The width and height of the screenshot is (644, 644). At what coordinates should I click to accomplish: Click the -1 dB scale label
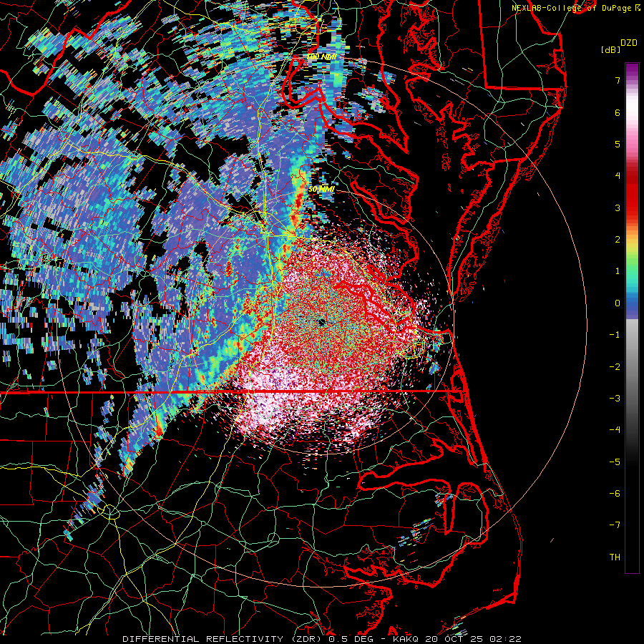tap(615, 334)
